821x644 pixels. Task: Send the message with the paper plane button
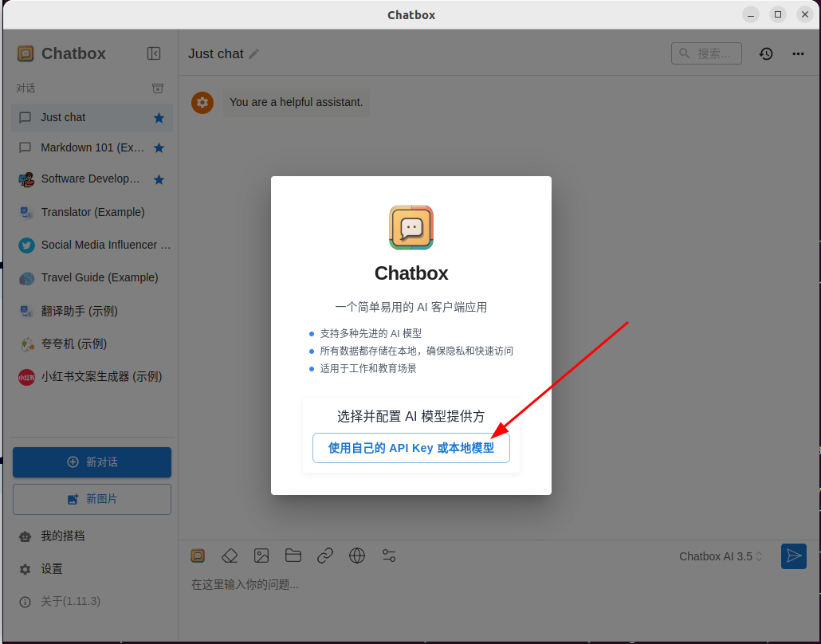794,556
